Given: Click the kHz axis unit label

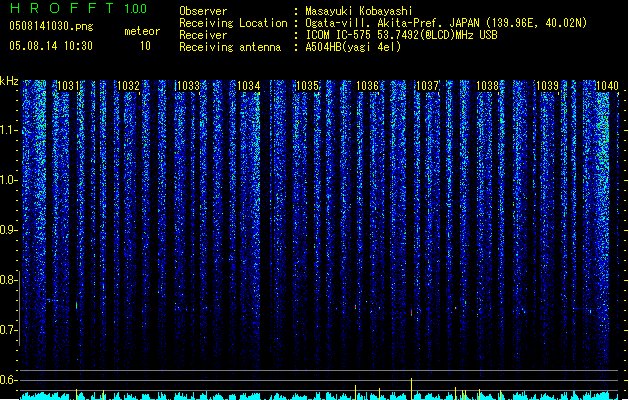Looking at the screenshot, I should [9, 81].
